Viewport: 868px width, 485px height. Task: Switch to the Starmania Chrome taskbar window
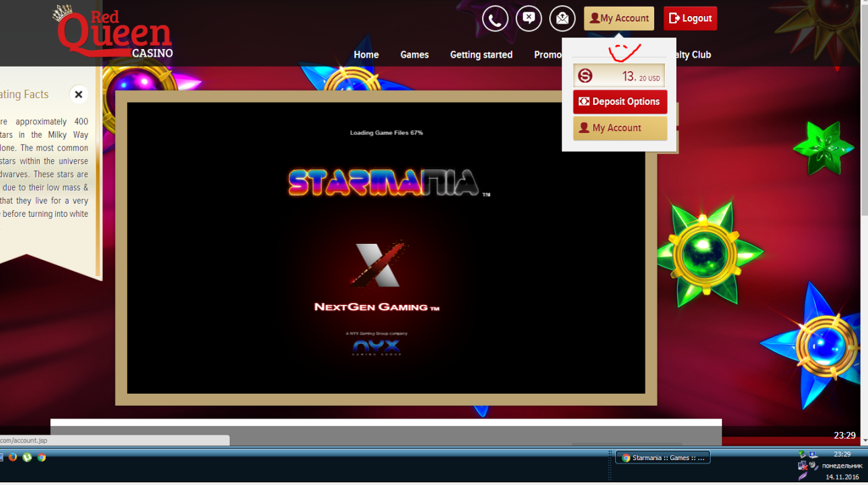(x=662, y=457)
